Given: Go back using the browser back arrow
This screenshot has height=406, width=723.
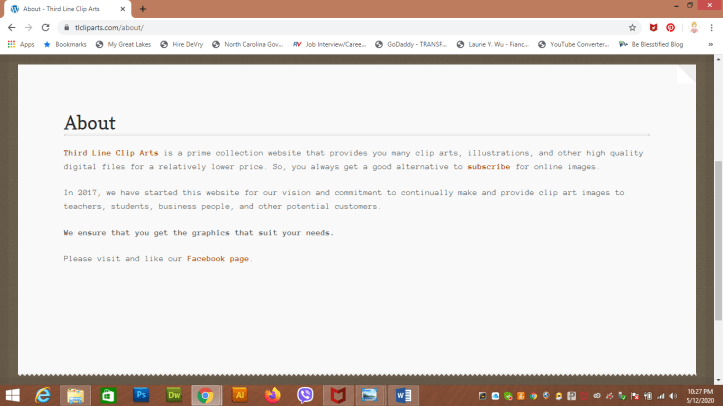Looking at the screenshot, I should coord(12,28).
